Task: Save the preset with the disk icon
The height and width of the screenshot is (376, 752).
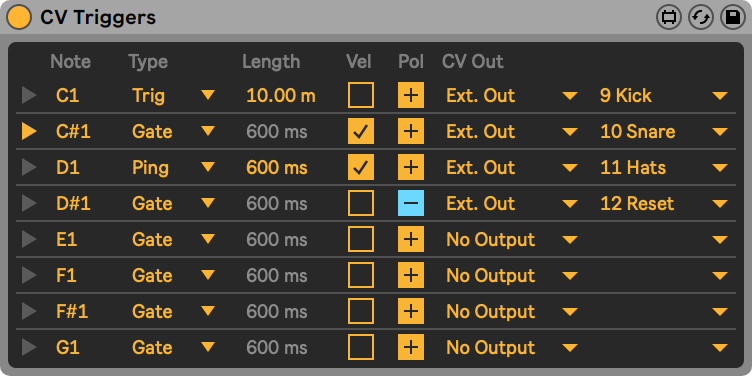Action: coord(733,18)
